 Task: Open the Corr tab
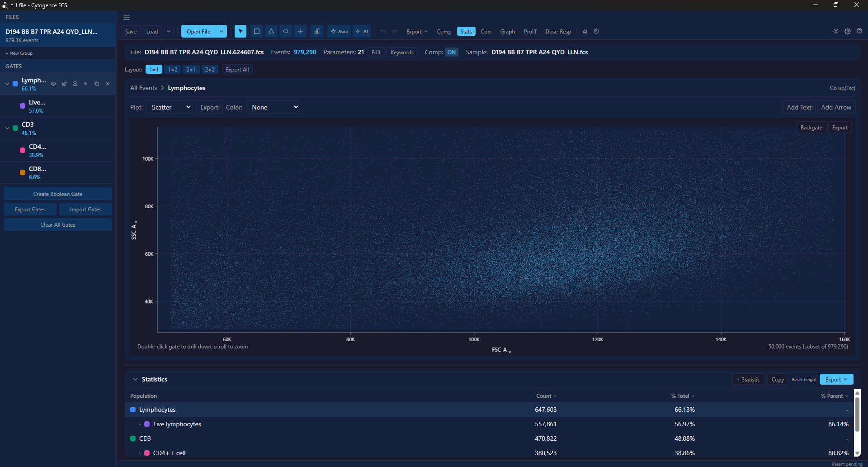(x=486, y=31)
